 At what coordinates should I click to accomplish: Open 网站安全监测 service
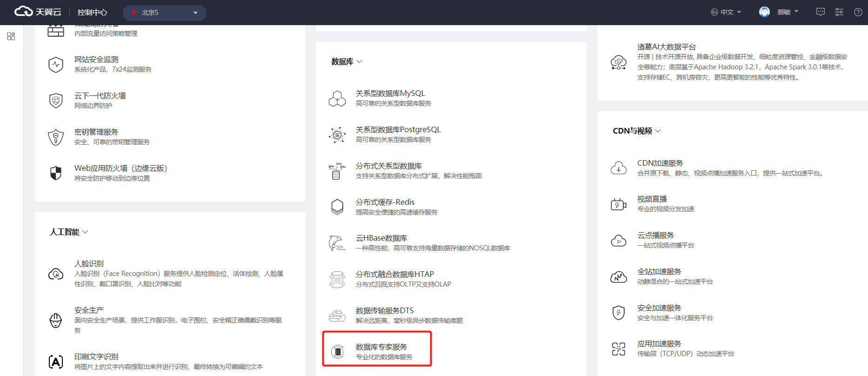(96, 60)
